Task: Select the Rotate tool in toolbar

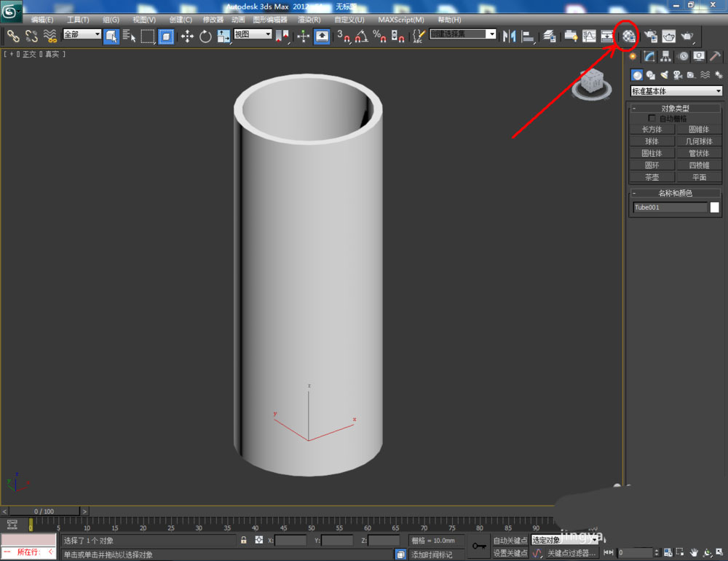Action: coord(205,36)
